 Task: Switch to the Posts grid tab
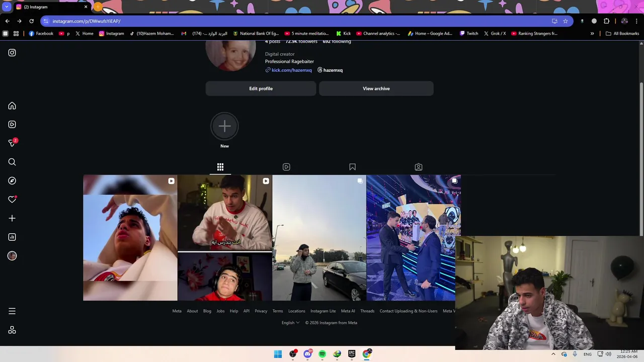(x=220, y=167)
